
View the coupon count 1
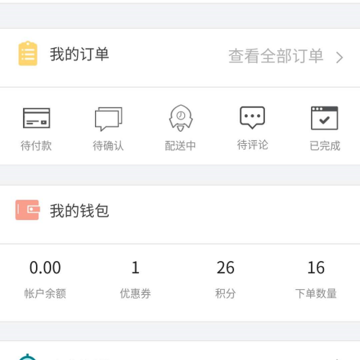tap(135, 268)
